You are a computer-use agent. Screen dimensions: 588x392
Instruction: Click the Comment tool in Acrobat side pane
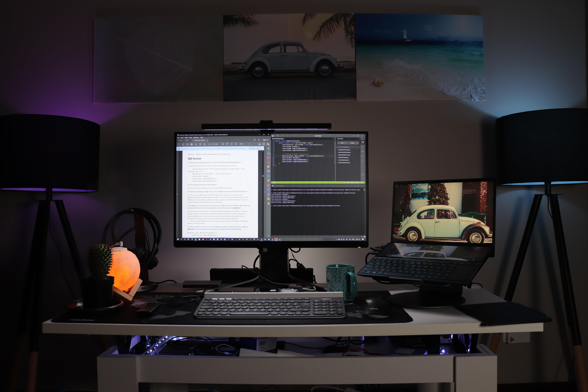(x=269, y=167)
